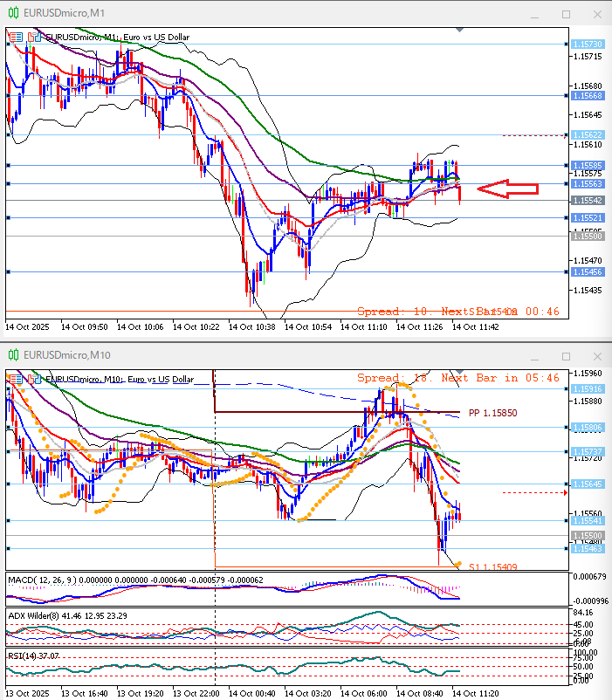Viewport: 612px width, 700px height.
Task: Click the 1.15730 price label on the M1 axis
Action: (587, 44)
